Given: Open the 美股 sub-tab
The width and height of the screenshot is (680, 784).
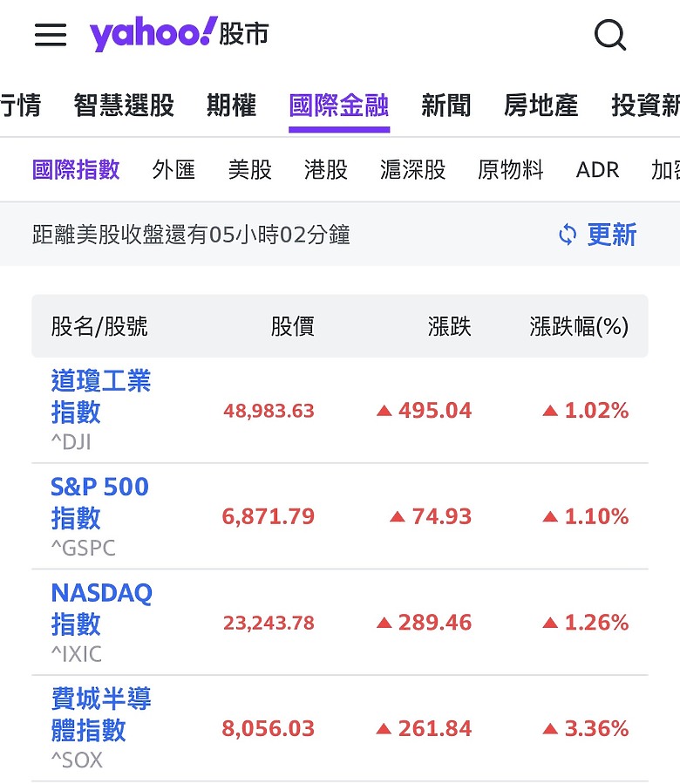Looking at the screenshot, I should click(249, 169).
